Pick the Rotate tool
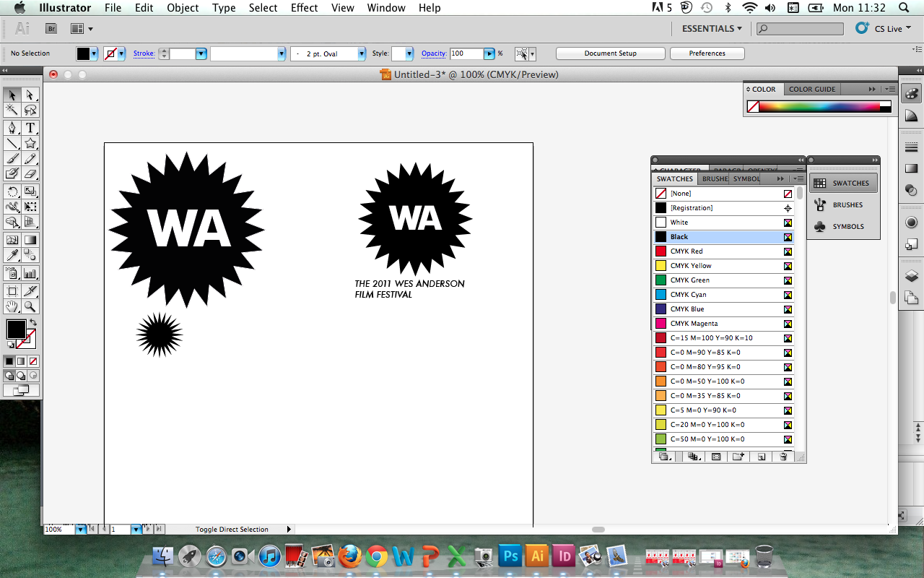 [12, 191]
